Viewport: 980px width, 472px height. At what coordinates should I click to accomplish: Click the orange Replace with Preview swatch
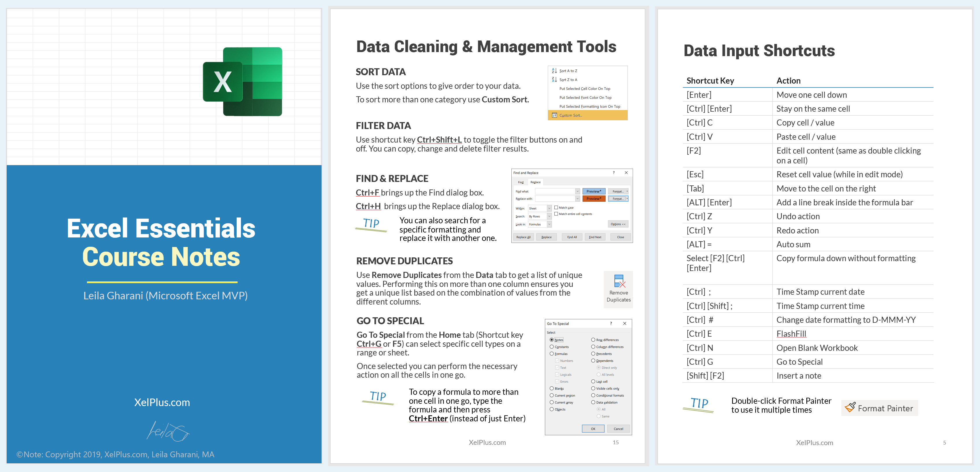point(594,198)
